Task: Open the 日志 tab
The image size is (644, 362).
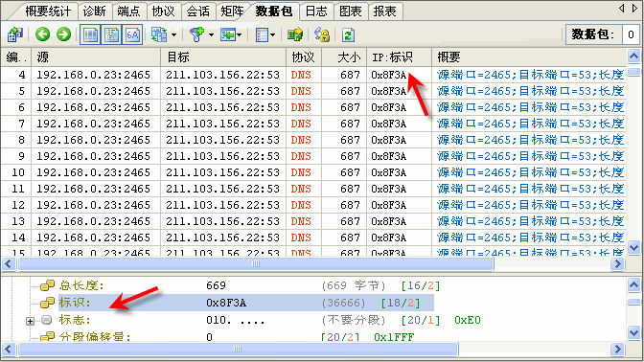Action: point(316,11)
